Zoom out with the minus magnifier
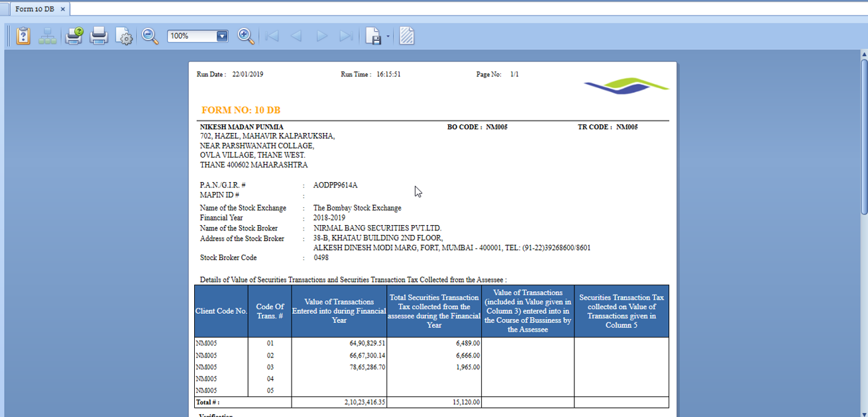Viewport: 868px width, 417px height. [150, 36]
